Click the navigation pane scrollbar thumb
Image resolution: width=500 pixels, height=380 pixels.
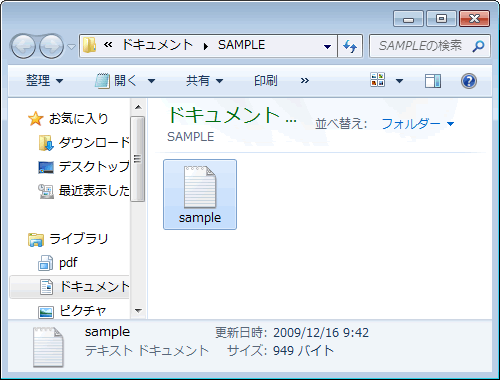[138, 159]
